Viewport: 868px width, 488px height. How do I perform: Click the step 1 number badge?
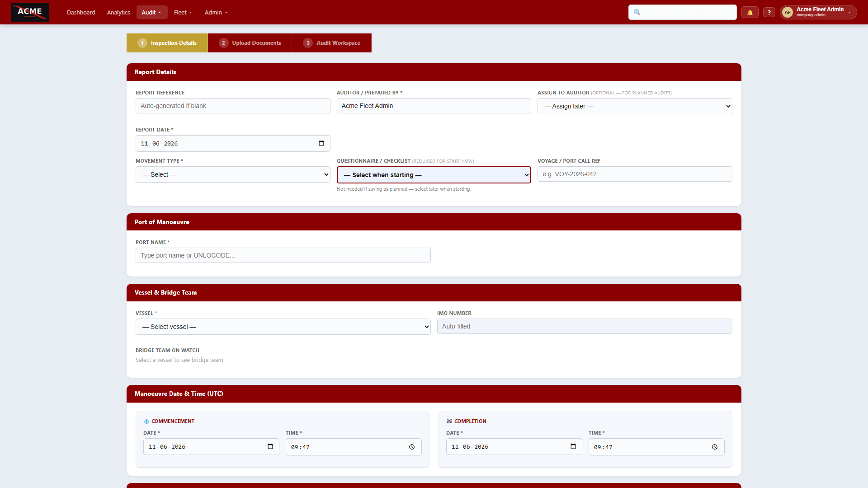click(x=142, y=43)
